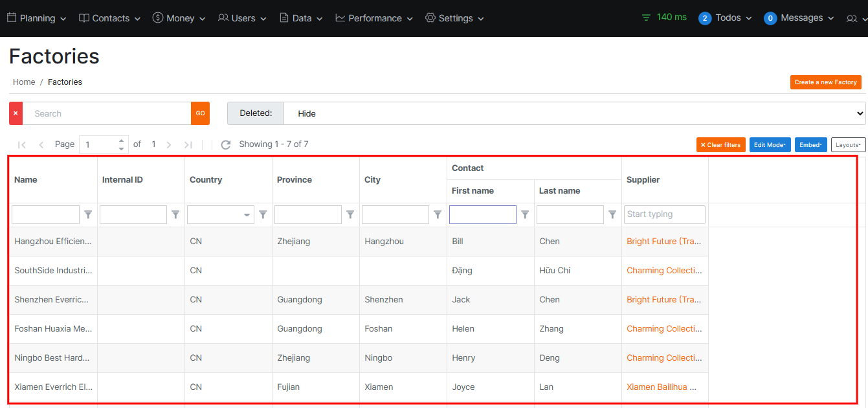
Task: Open the Performance menu
Action: click(x=374, y=18)
